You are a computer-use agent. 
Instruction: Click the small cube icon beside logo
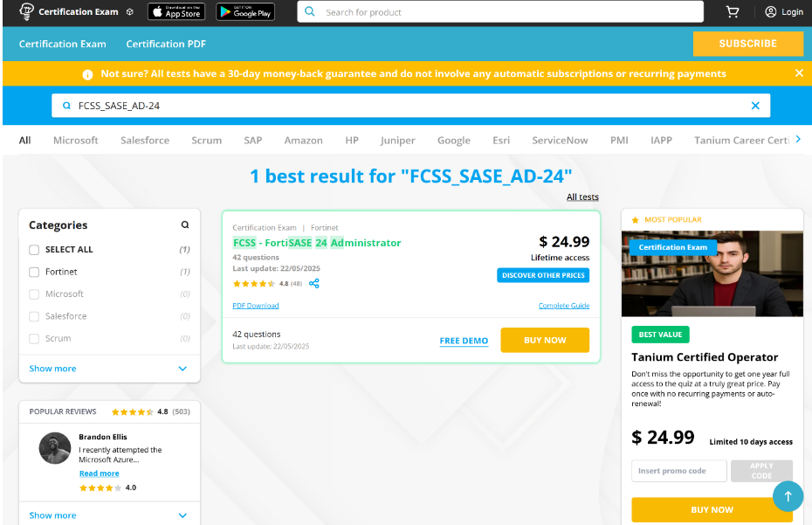[x=130, y=12]
